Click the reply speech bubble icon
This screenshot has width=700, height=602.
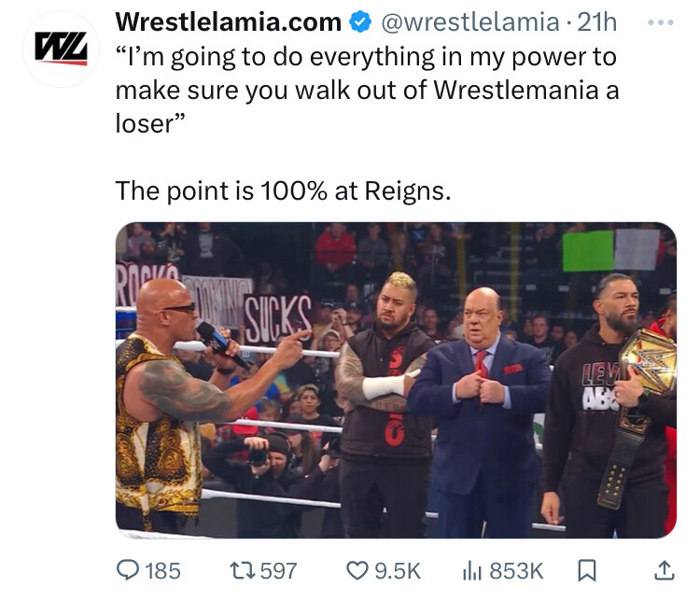(x=128, y=570)
